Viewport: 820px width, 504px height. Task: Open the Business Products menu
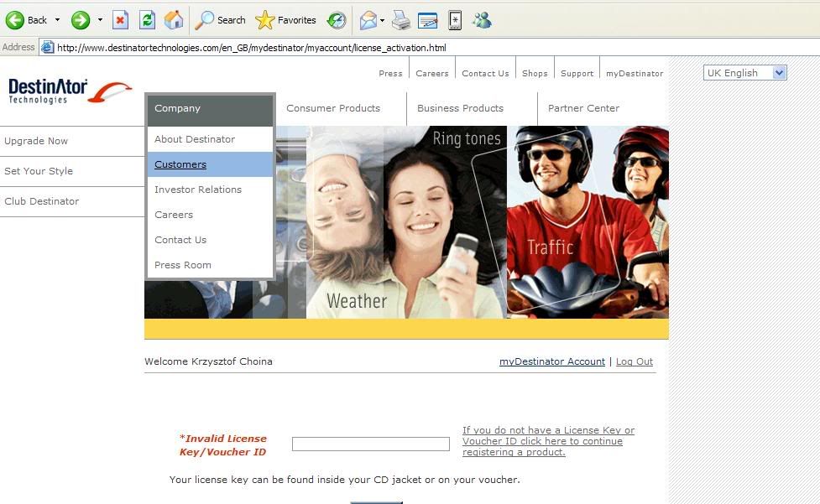(x=460, y=109)
